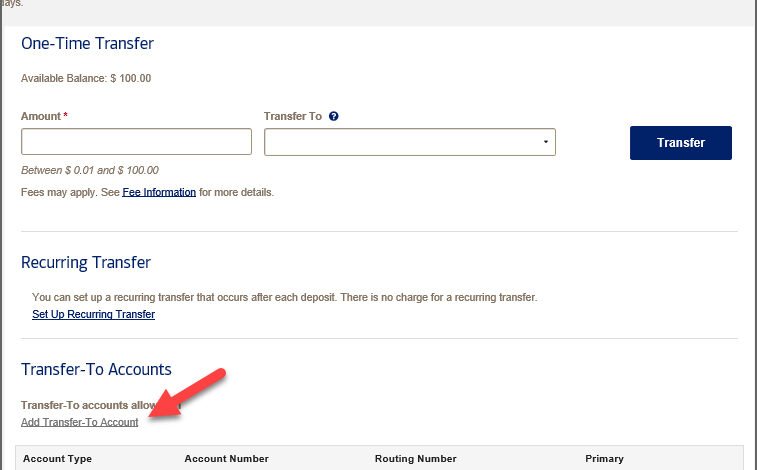Click the 'Transfer To' field label
Image resolution: width=757 pixels, height=470 pixels.
(x=293, y=116)
